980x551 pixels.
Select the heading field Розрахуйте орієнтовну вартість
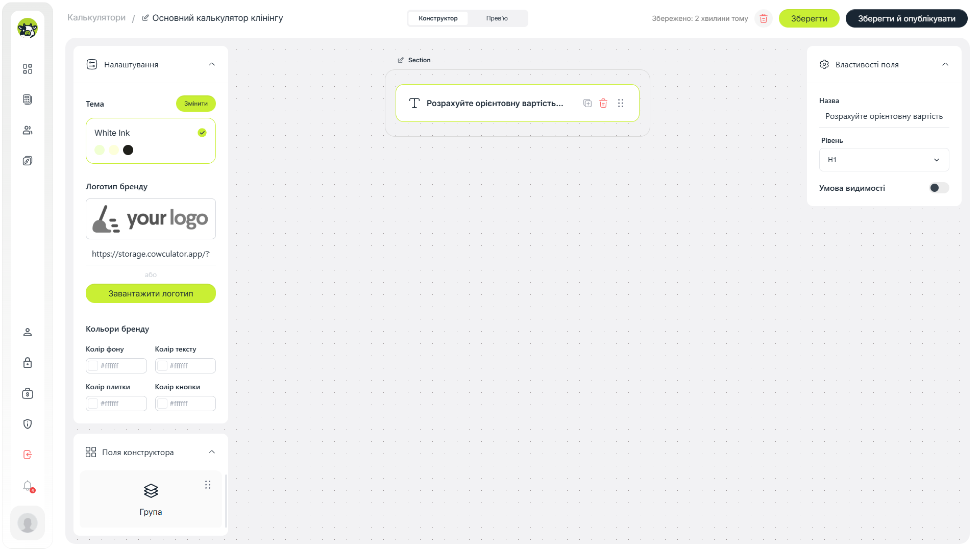517,103
